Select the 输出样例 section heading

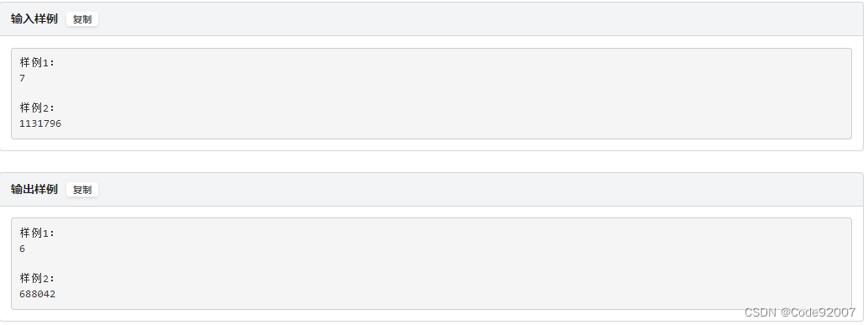[x=34, y=189]
